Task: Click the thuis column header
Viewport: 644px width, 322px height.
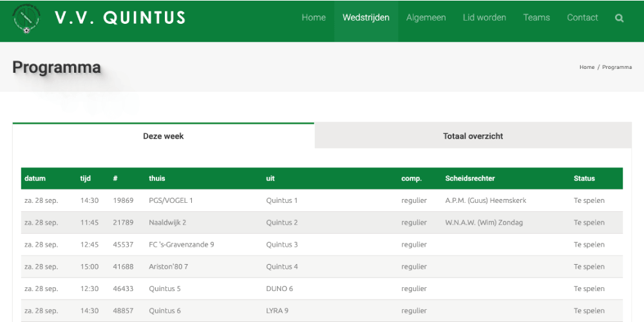Action: coord(157,178)
